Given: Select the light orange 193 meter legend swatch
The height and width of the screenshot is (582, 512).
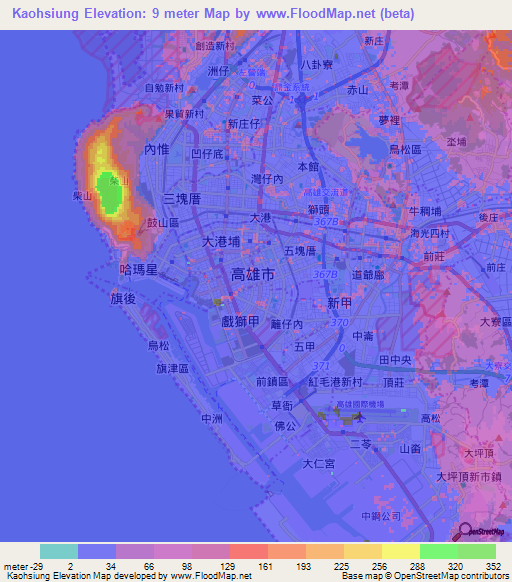Looking at the screenshot, I should [x=325, y=551].
